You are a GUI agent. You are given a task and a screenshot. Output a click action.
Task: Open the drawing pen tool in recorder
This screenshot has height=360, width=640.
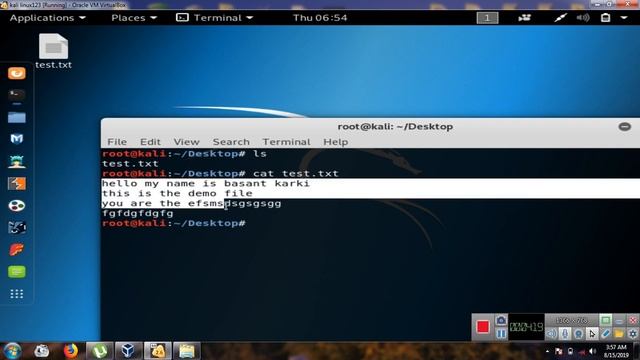(x=605, y=334)
